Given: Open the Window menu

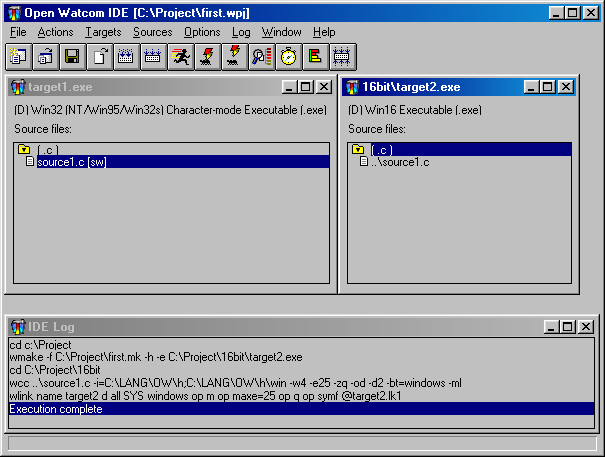Looking at the screenshot, I should pos(281,32).
